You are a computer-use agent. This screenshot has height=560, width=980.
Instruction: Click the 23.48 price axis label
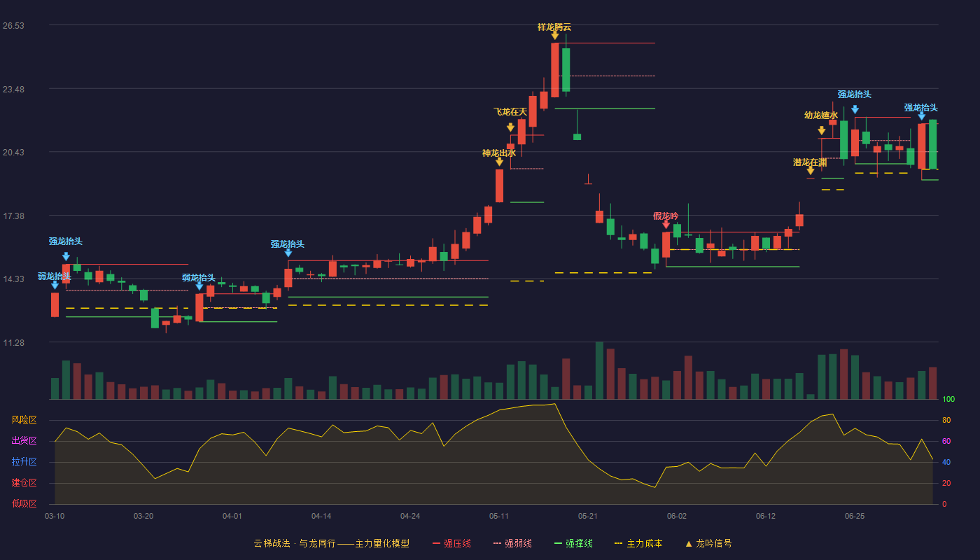(13, 89)
